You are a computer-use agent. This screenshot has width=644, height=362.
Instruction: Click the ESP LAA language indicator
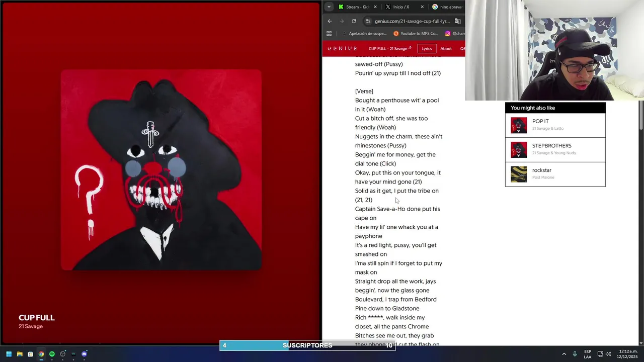click(x=588, y=354)
